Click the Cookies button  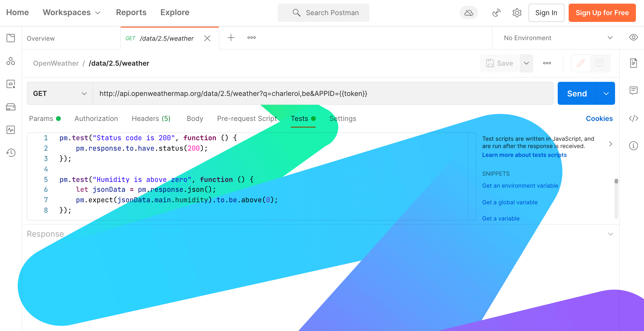tap(599, 118)
